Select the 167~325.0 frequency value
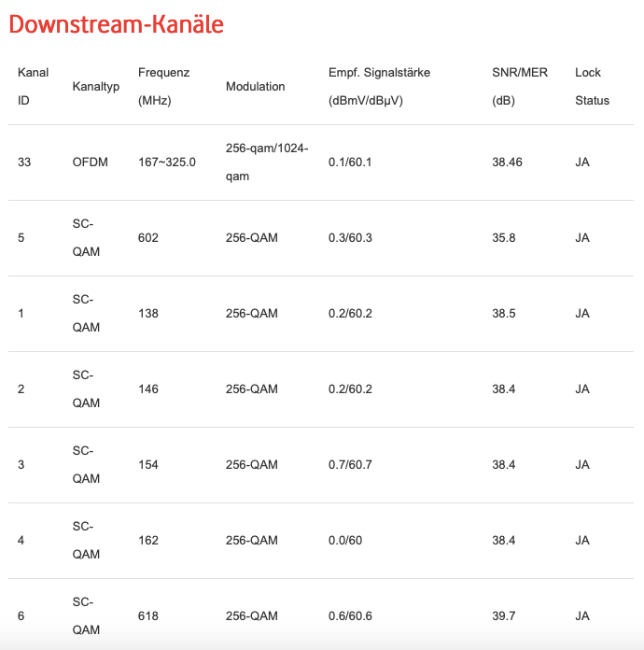 [x=166, y=162]
